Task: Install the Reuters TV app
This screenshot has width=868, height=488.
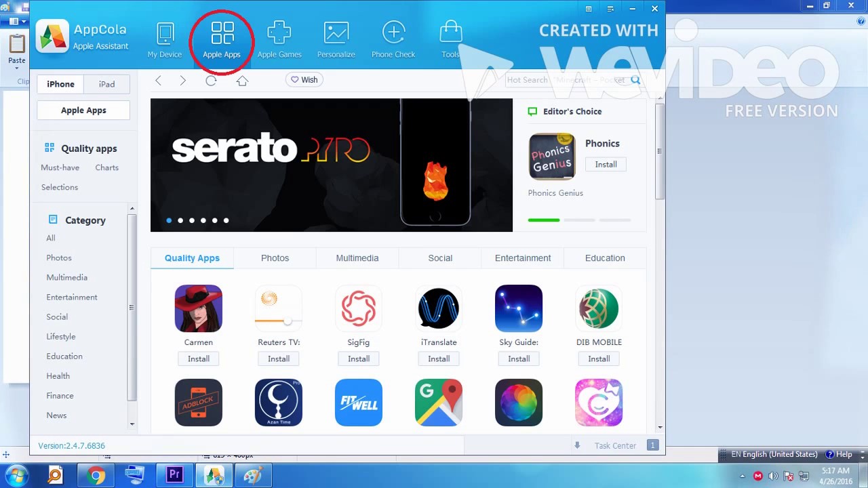Action: click(279, 359)
